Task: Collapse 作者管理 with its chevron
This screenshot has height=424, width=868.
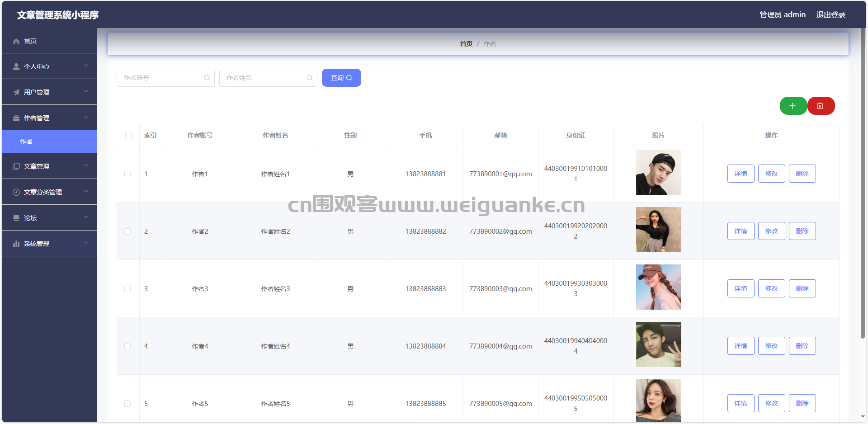Action: tap(86, 118)
